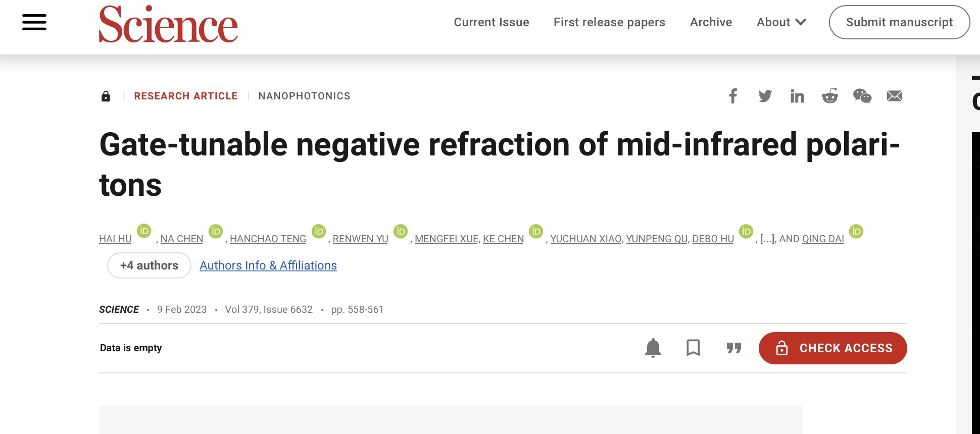Viewport: 980px width, 434px height.
Task: Open First release papers page
Action: click(x=609, y=22)
